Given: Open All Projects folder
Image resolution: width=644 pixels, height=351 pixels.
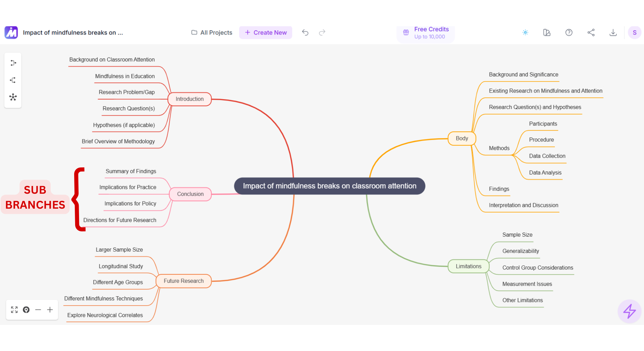Looking at the screenshot, I should point(212,32).
